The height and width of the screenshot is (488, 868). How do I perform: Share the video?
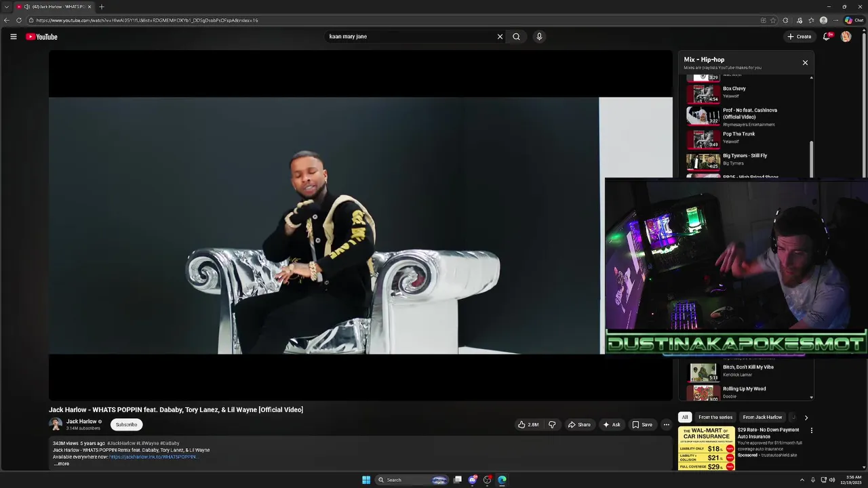tap(579, 424)
